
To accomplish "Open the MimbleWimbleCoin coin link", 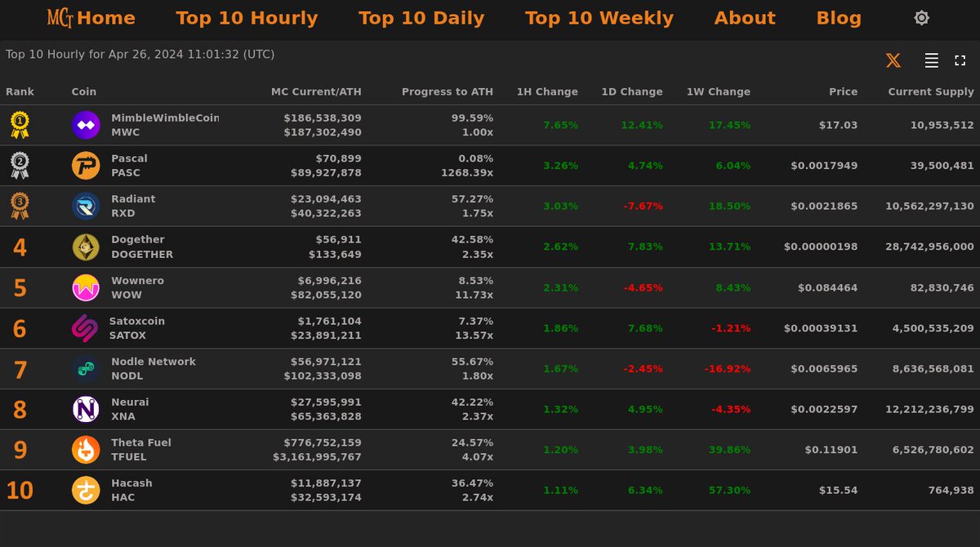I will coord(165,118).
